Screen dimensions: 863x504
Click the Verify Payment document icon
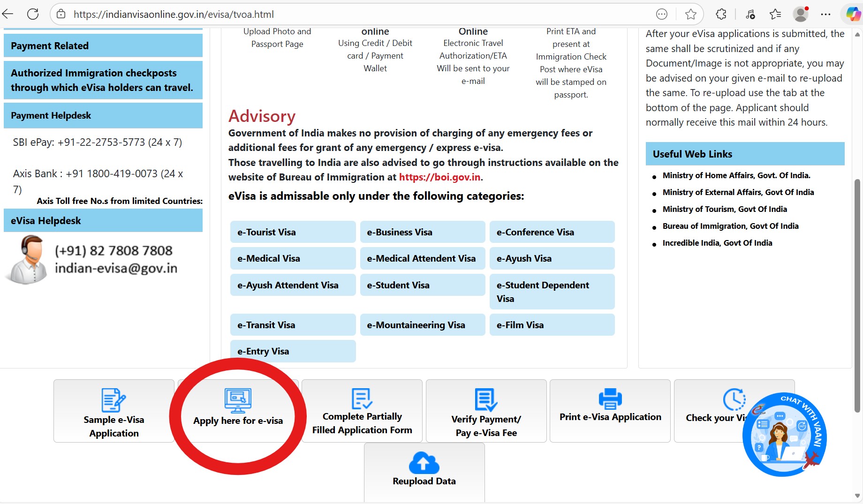pyautogui.click(x=486, y=399)
